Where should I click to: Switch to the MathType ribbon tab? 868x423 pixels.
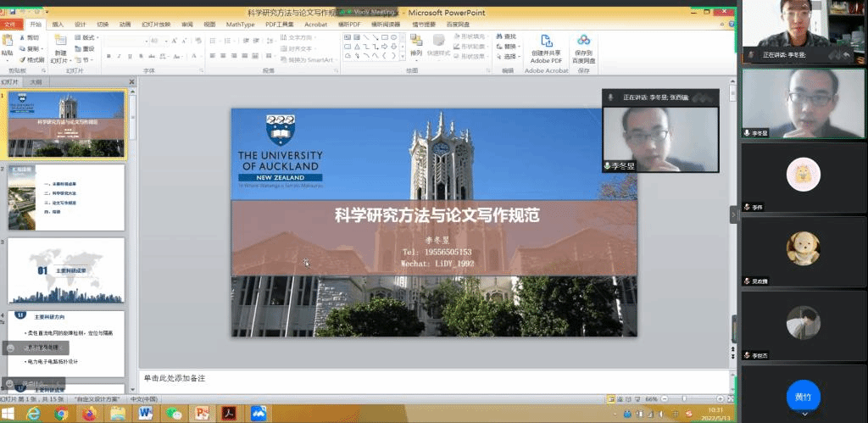pyautogui.click(x=240, y=25)
